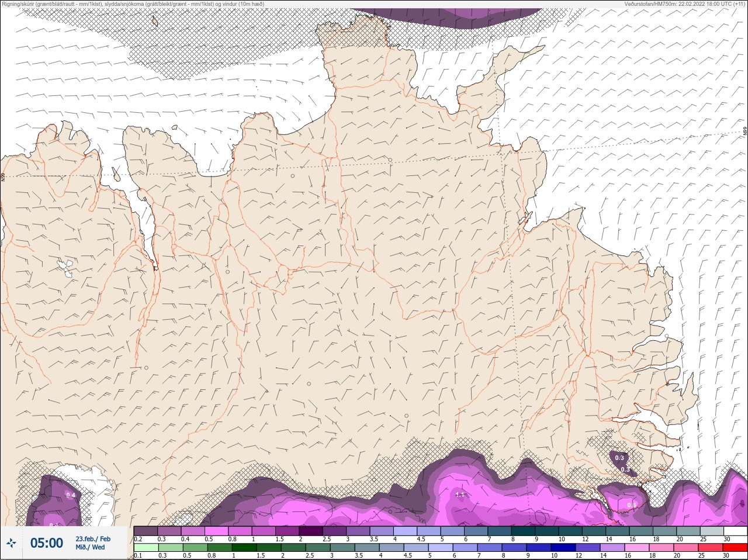Image resolution: width=748 pixels, height=560 pixels.
Task: Click the 0.4 contour label in the southwest
Action: [x=71, y=495]
